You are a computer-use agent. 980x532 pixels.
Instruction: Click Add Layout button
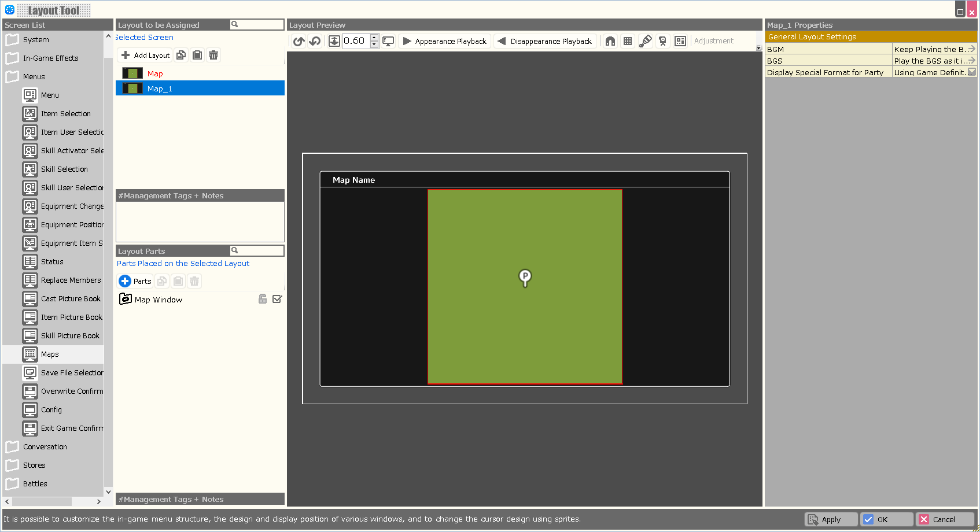coord(146,55)
